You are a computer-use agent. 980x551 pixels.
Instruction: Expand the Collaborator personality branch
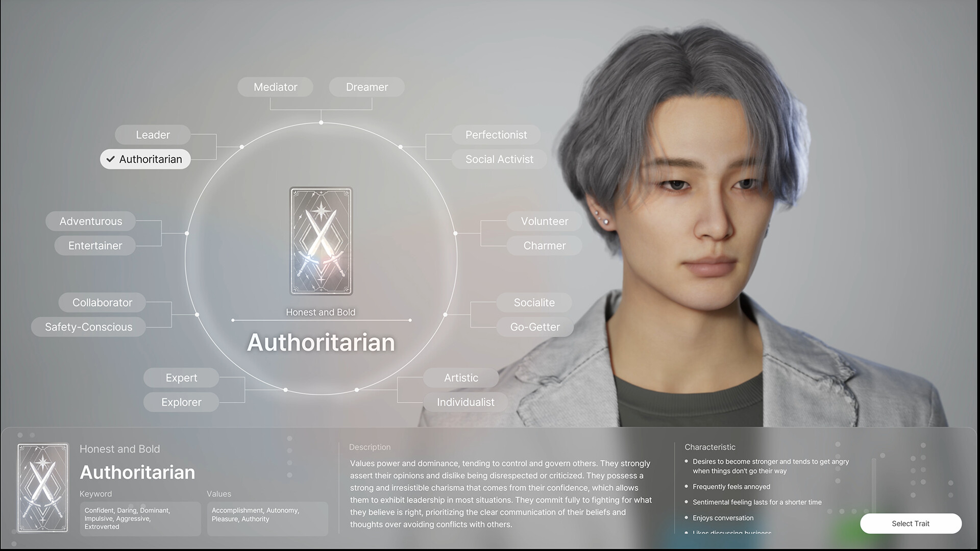(102, 302)
